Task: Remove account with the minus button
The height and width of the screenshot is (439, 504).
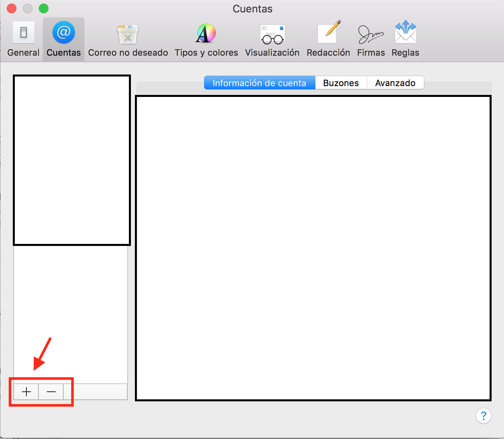Action: (51, 392)
